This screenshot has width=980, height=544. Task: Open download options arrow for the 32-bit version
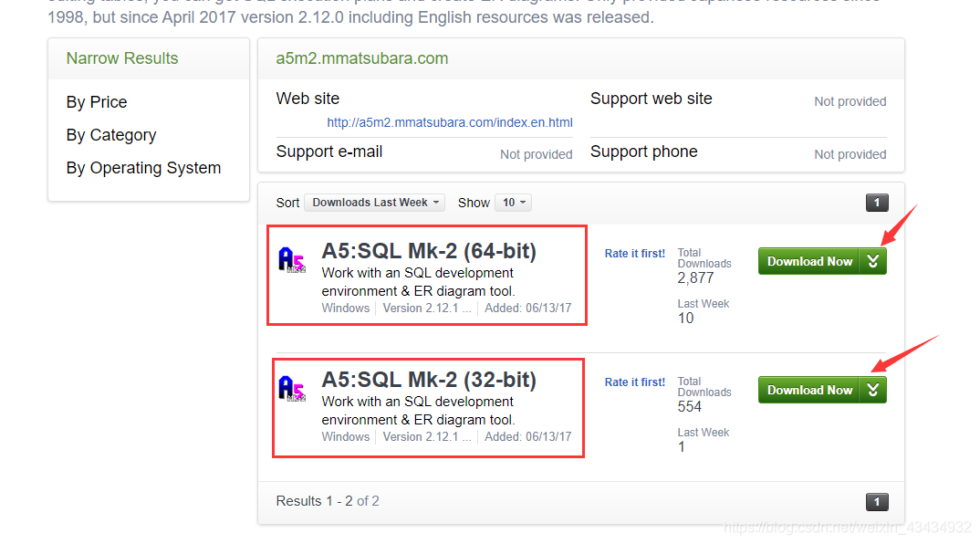pos(873,390)
